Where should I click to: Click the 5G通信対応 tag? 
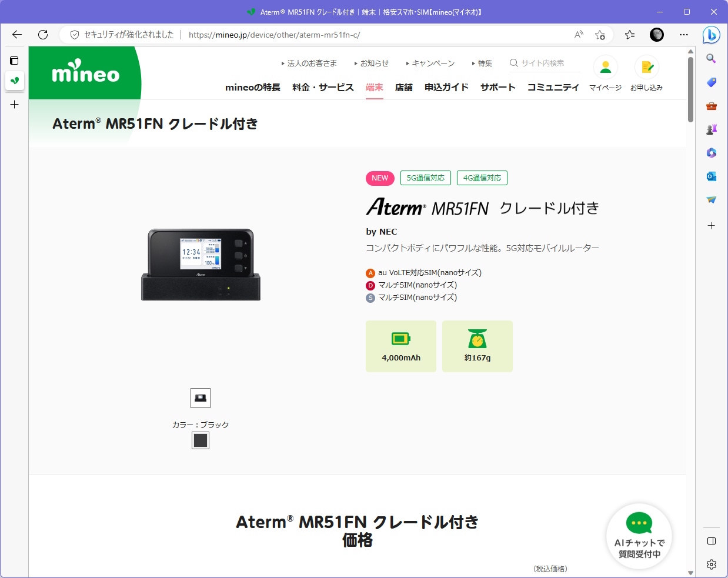point(426,178)
